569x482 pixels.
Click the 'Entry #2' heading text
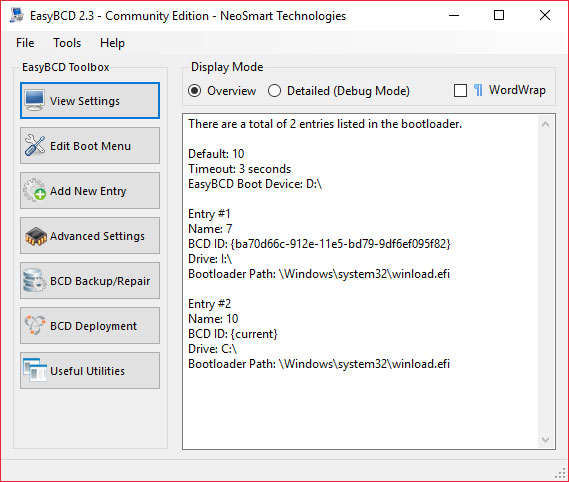(209, 304)
